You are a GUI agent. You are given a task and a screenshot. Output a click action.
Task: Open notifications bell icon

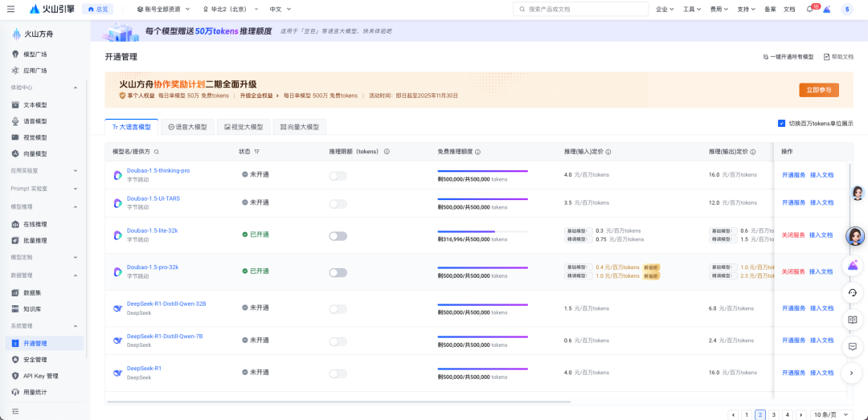tap(809, 10)
